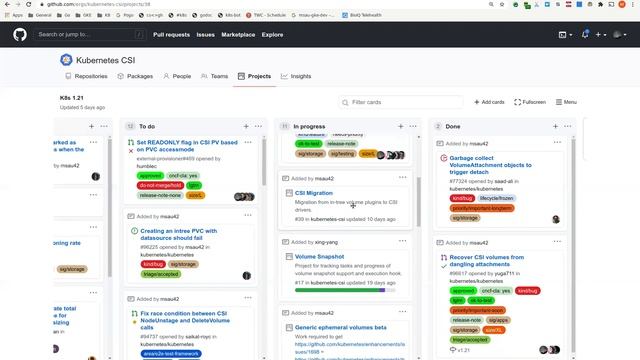
Task: Open options for the Generic ephemeral volumes card
Action: pos(402,312)
